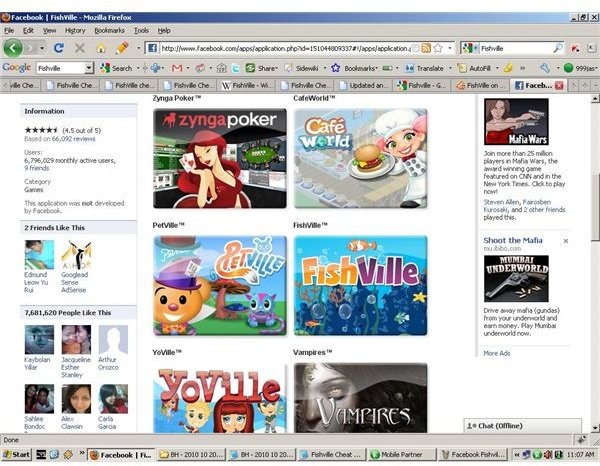This screenshot has height=466, width=600.
Task: Open the Chat (Offline) bar
Action: pyautogui.click(x=523, y=425)
